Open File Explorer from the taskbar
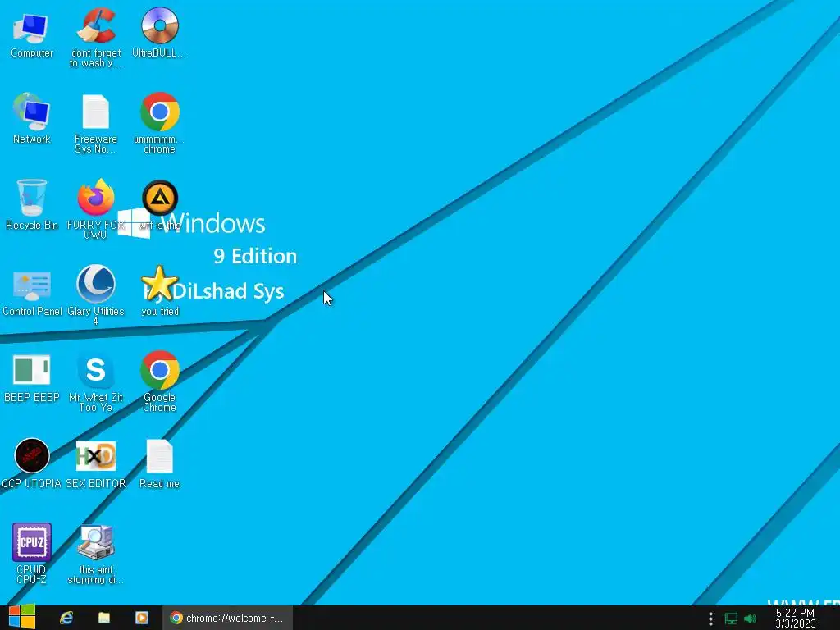 [104, 618]
